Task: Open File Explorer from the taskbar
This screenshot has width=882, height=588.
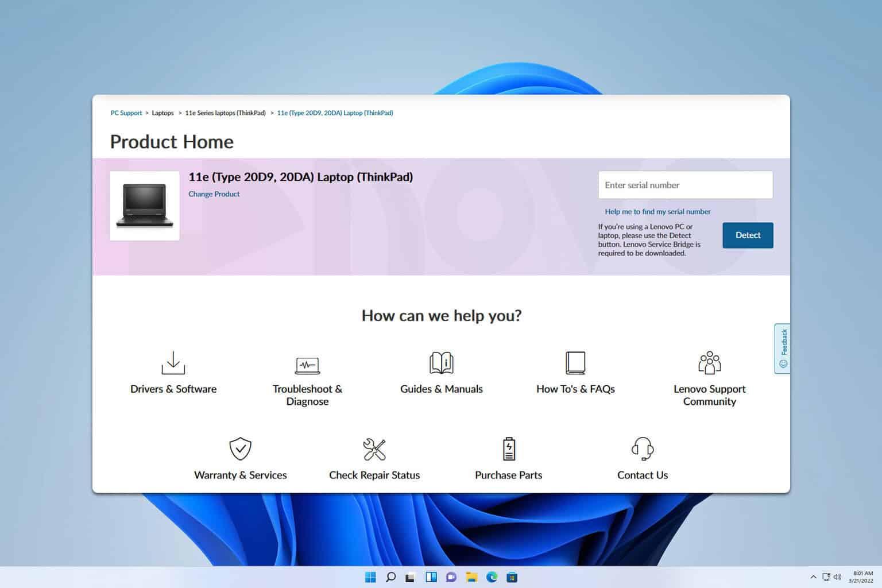Action: click(x=471, y=577)
